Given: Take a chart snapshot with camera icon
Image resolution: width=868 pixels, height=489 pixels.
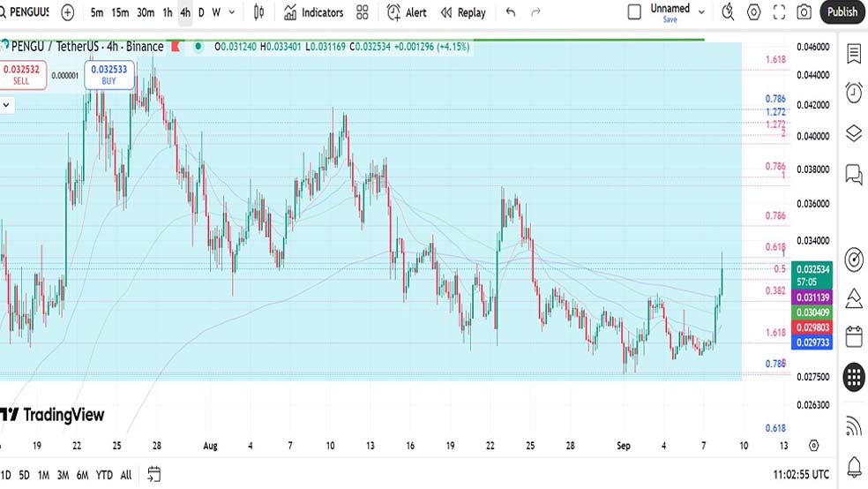Looking at the screenshot, I should coord(804,12).
